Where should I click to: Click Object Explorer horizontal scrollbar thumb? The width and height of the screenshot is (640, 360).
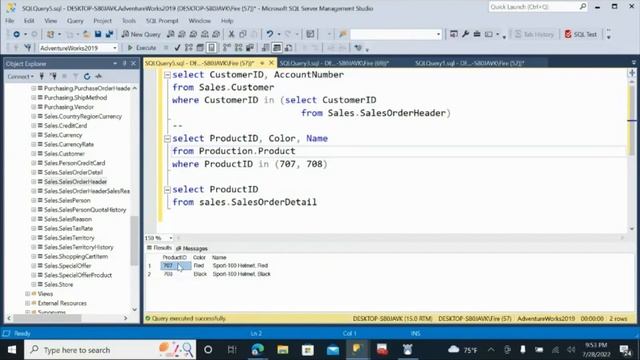coord(48,318)
